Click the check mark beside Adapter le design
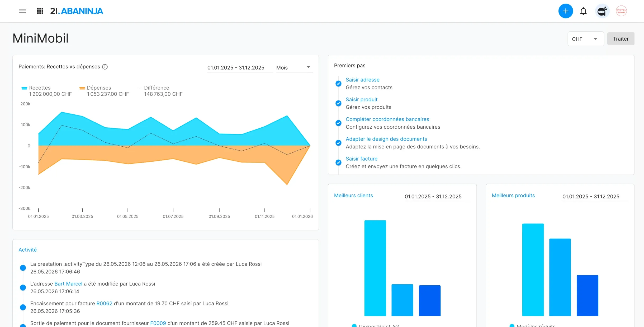Viewport: 644px width, 327px height. pos(338,143)
